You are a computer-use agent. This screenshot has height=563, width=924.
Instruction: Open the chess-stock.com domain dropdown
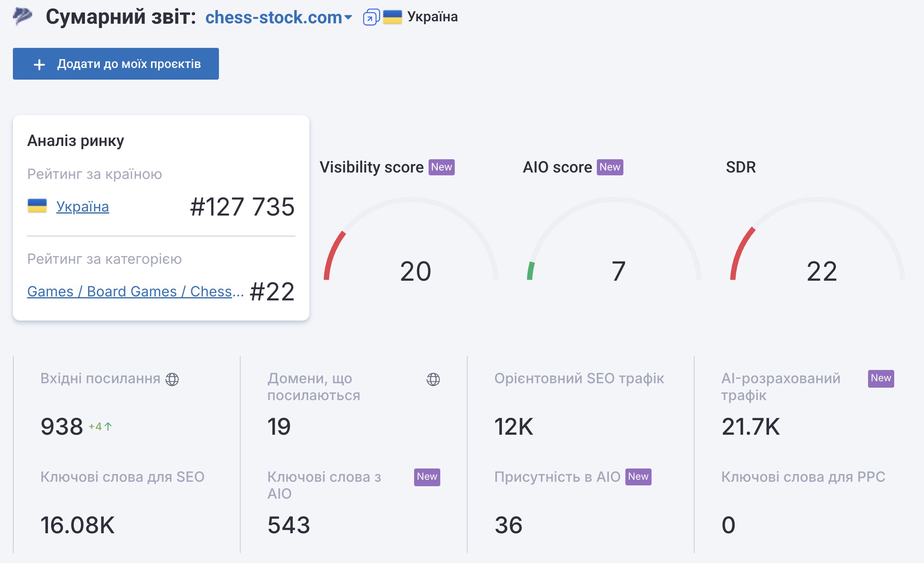278,17
